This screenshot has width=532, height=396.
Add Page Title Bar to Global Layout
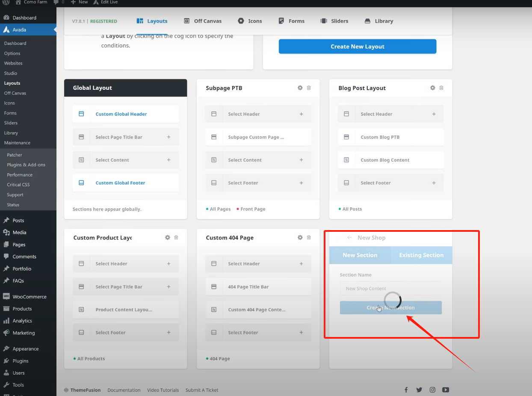click(168, 137)
